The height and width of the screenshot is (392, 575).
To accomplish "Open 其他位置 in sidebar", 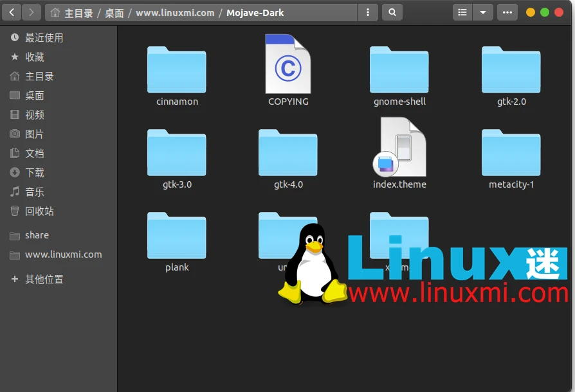I will [x=59, y=279].
